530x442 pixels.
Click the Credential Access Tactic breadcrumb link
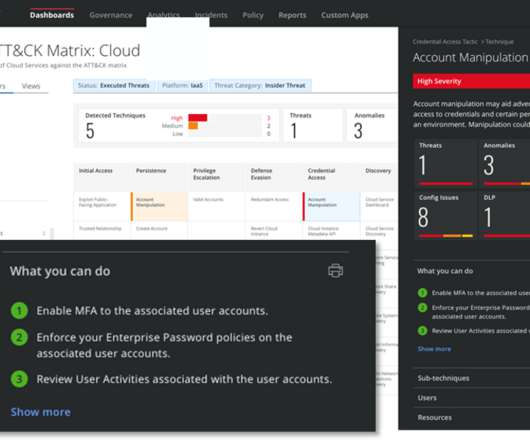point(445,42)
